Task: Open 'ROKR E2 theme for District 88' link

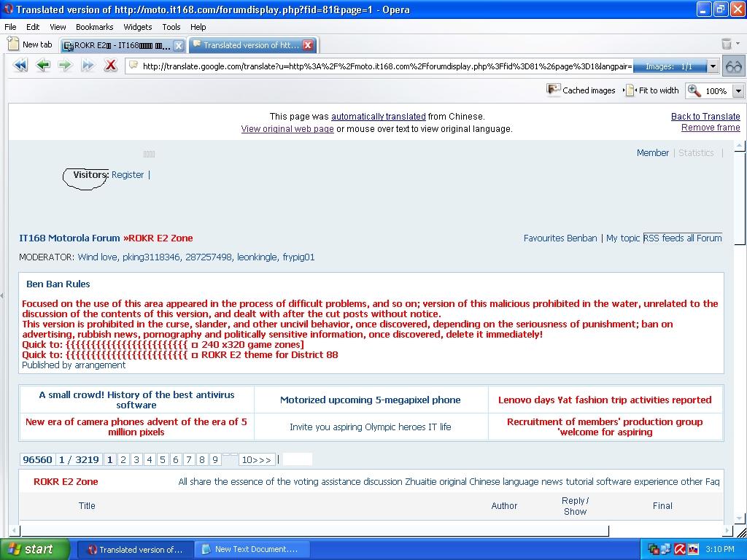Action: [x=270, y=355]
